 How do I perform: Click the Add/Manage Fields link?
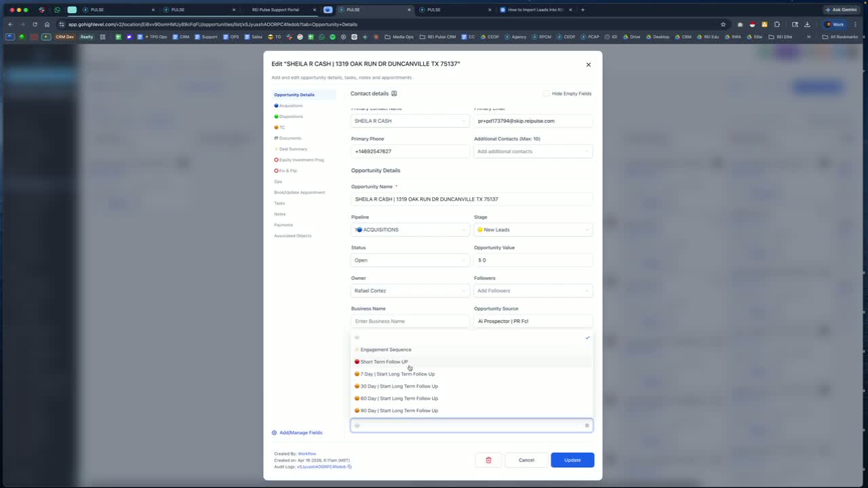click(301, 432)
